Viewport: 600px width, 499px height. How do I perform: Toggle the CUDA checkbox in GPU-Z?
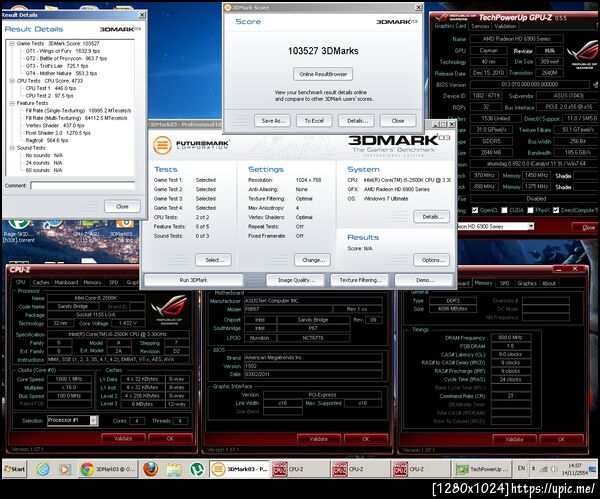click(x=504, y=210)
